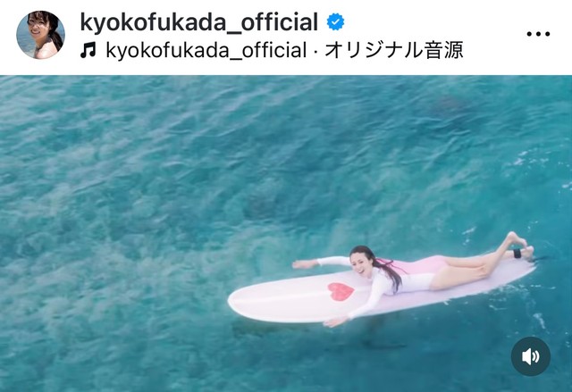Open the kyokofukada_official profile picture
This screenshot has width=572, height=392.
(41, 35)
